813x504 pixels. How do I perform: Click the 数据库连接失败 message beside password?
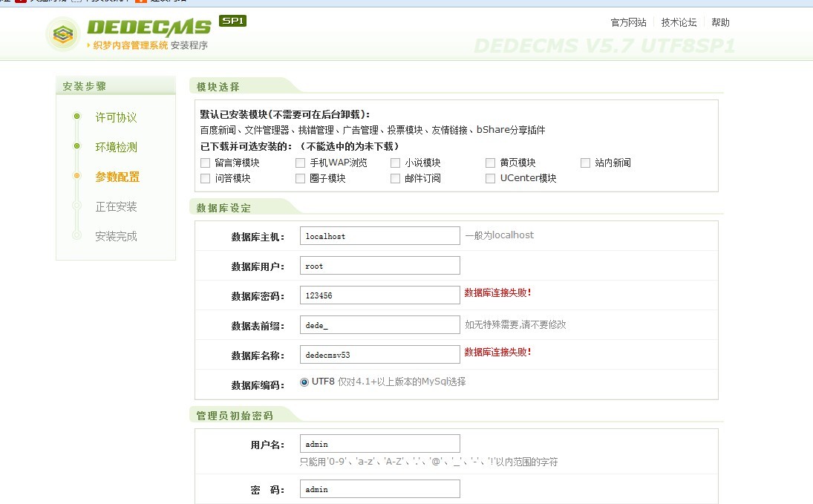click(x=497, y=292)
